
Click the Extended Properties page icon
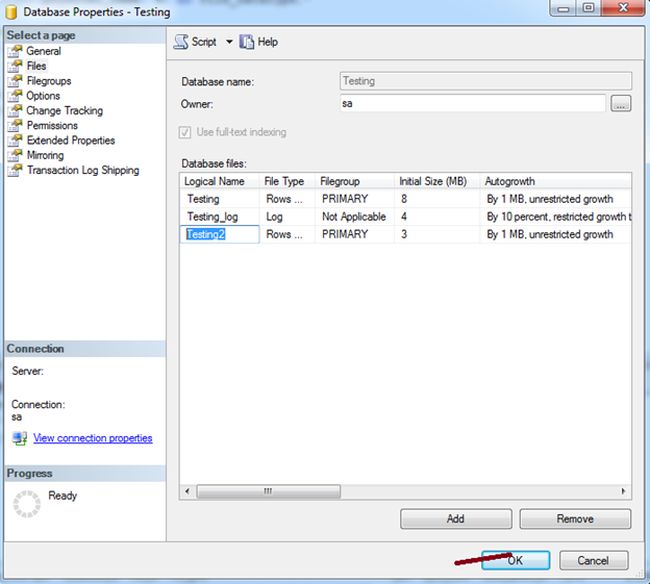[x=15, y=140]
